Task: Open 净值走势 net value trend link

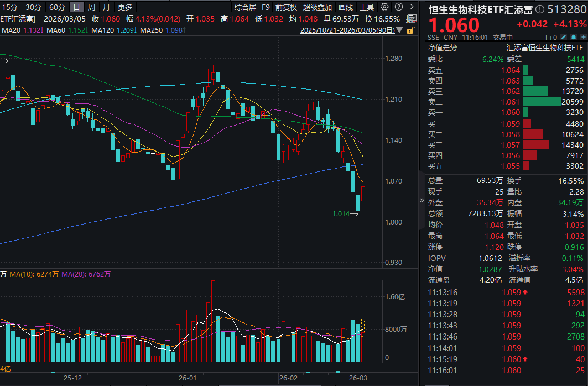Action: pyautogui.click(x=443, y=48)
